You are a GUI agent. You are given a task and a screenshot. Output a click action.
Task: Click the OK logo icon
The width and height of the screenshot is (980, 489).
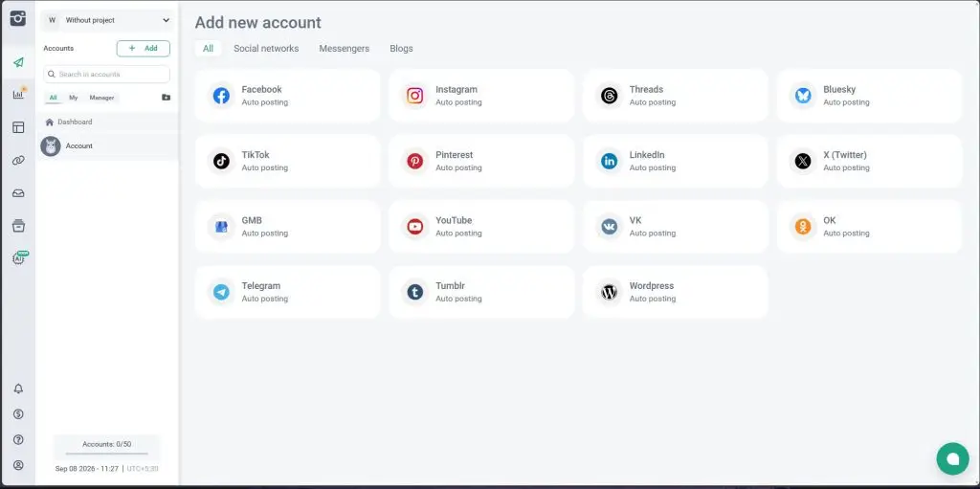803,227
